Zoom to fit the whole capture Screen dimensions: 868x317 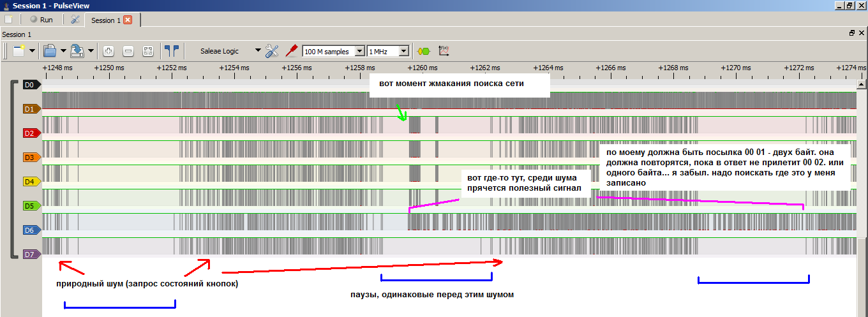coord(147,51)
